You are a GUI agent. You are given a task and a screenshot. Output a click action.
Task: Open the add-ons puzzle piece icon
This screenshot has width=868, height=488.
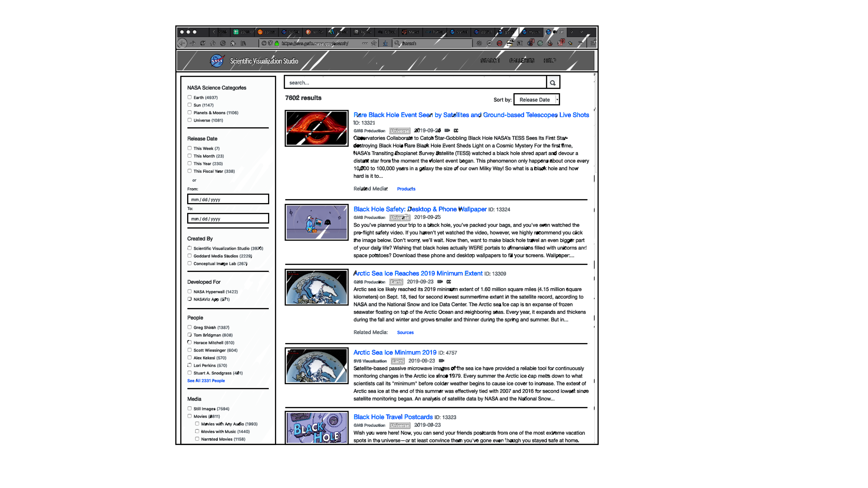click(233, 43)
